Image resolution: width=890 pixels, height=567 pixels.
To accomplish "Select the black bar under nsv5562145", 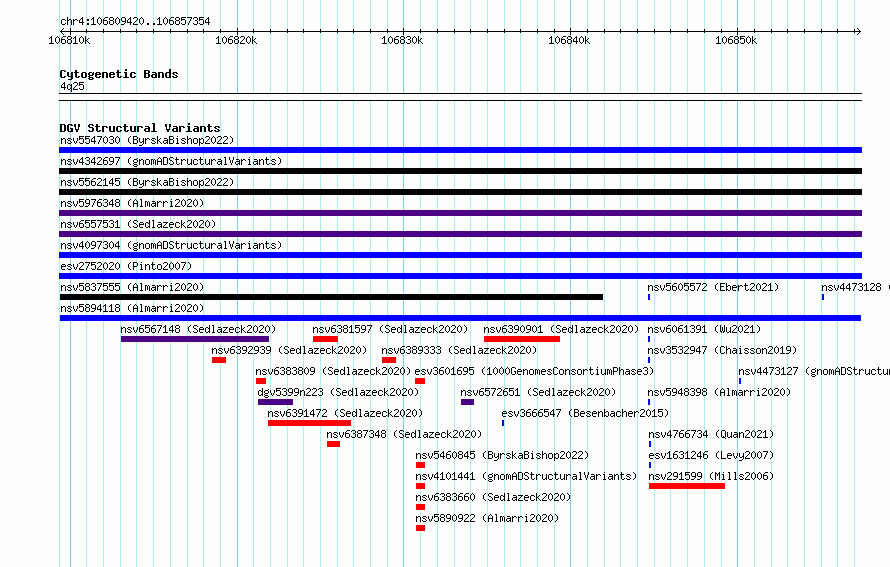I will (460, 192).
